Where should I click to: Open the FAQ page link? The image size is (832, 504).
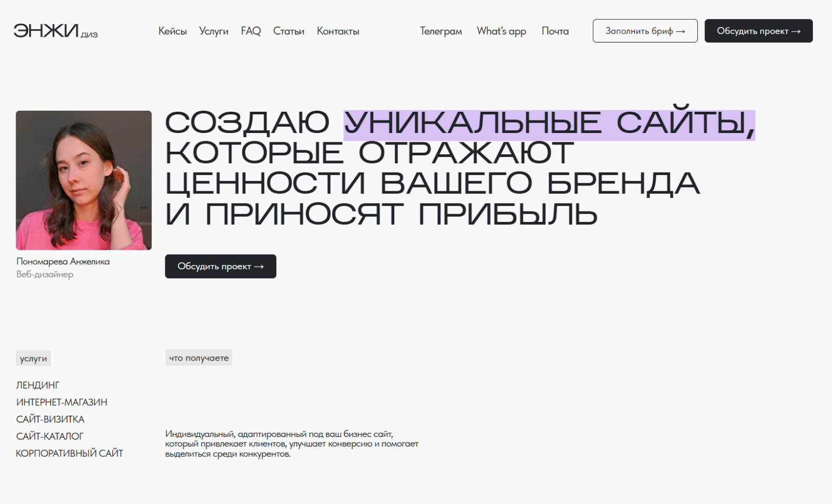pyautogui.click(x=251, y=31)
